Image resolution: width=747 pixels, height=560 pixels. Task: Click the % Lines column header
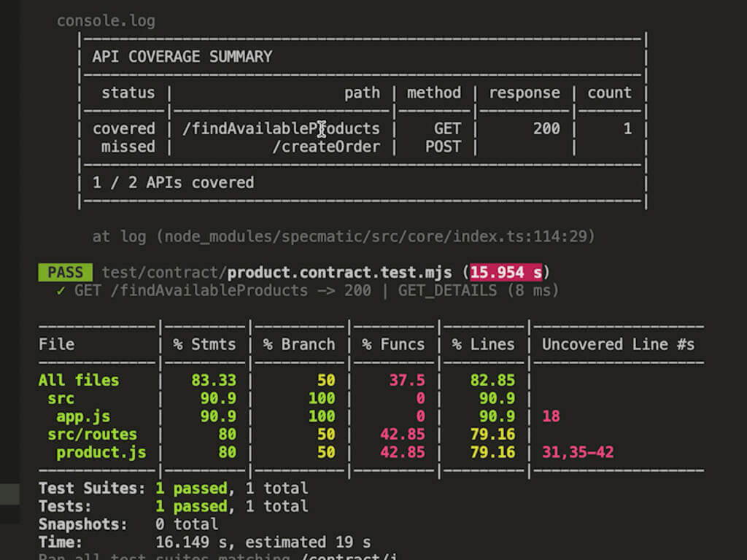[x=483, y=344]
